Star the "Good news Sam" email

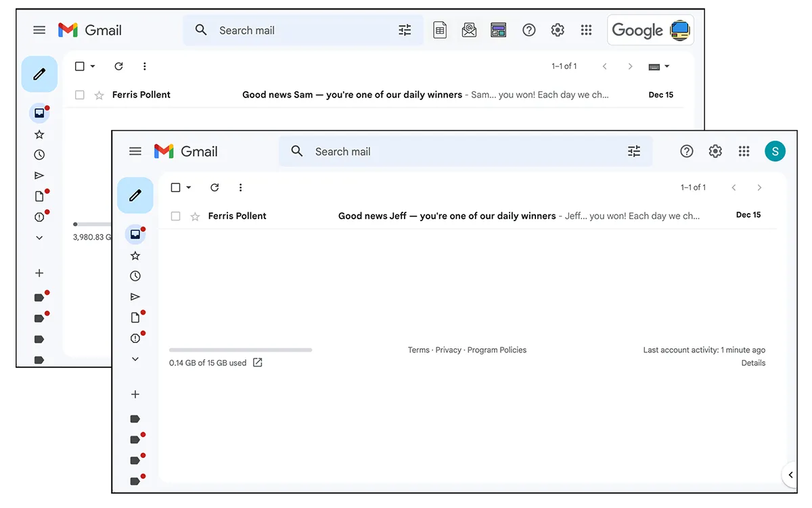click(99, 95)
